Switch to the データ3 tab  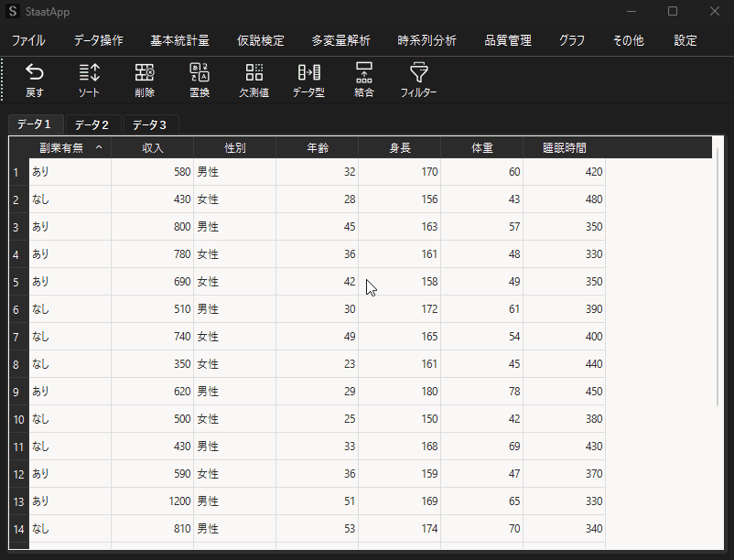point(149,124)
